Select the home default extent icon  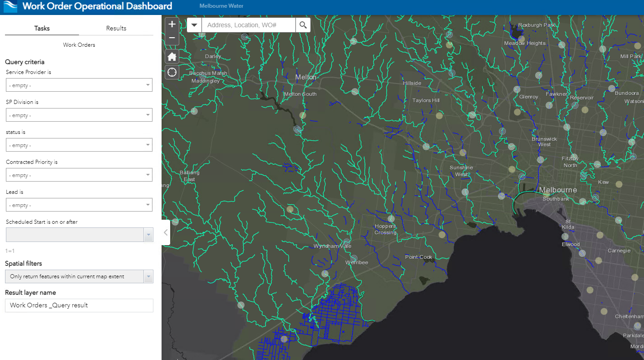(172, 56)
